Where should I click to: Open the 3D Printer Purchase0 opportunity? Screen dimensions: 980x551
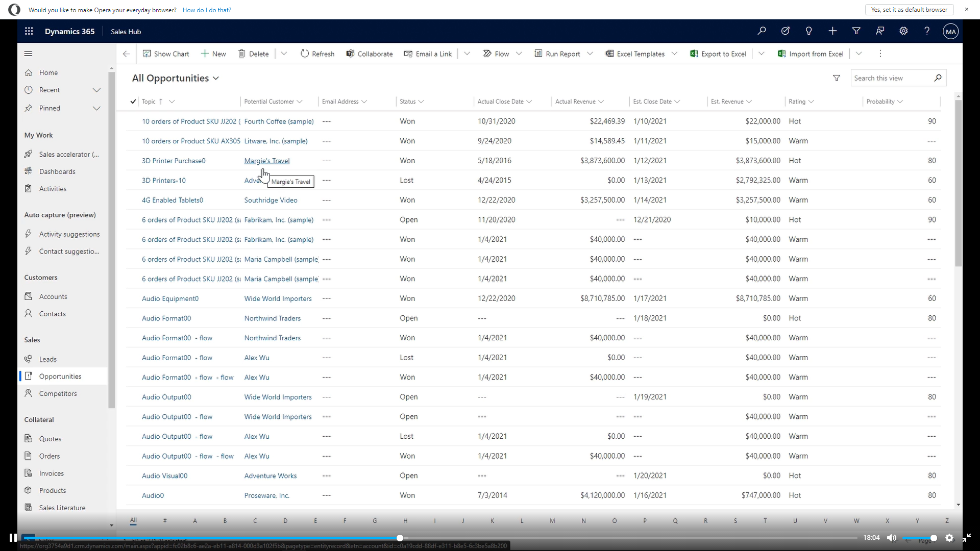[x=174, y=161]
